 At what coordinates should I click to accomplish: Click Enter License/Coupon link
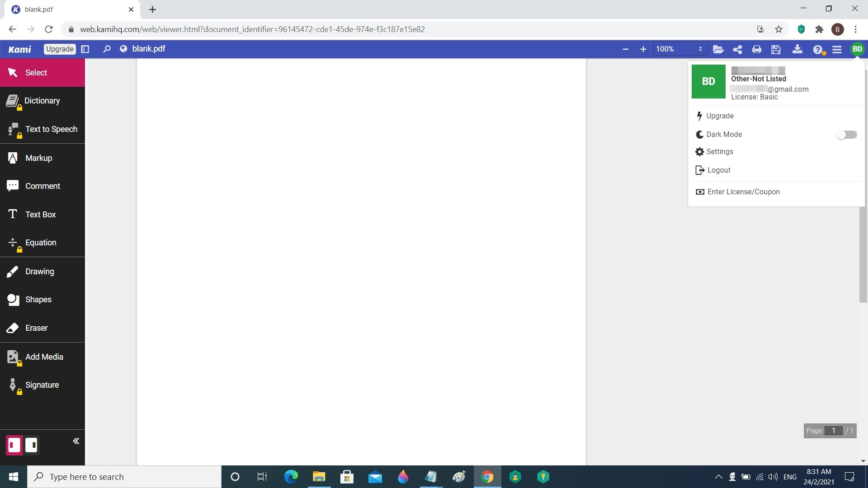point(743,192)
